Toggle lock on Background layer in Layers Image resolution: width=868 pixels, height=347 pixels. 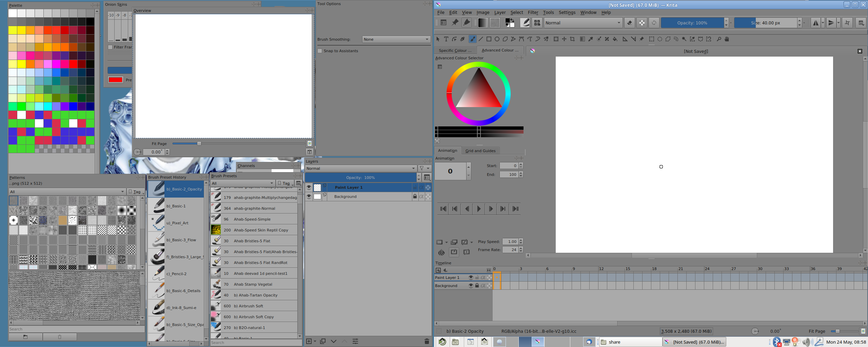[x=415, y=197]
